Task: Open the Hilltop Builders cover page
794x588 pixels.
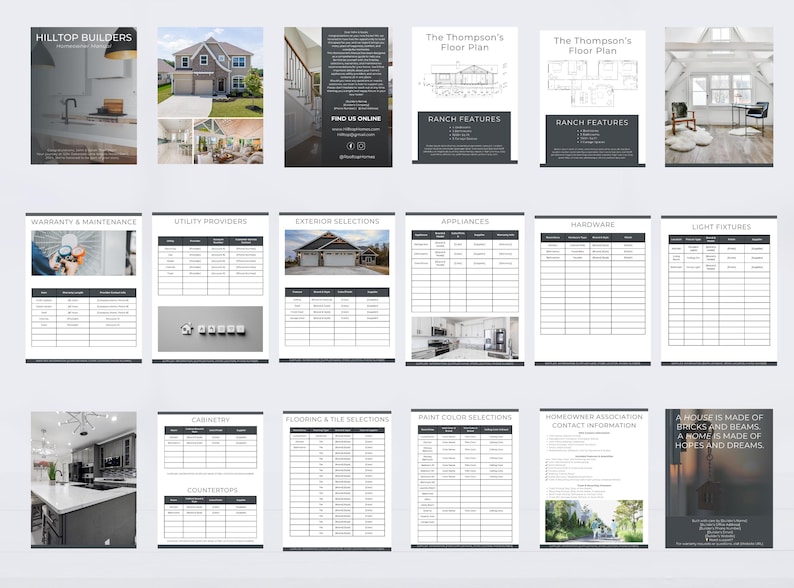Action: point(84,96)
